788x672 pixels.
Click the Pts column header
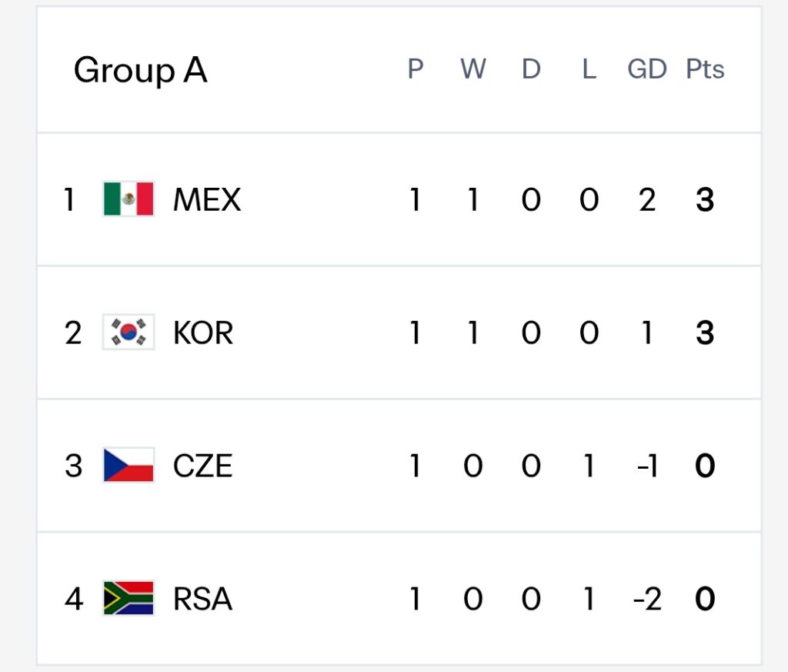tap(705, 69)
